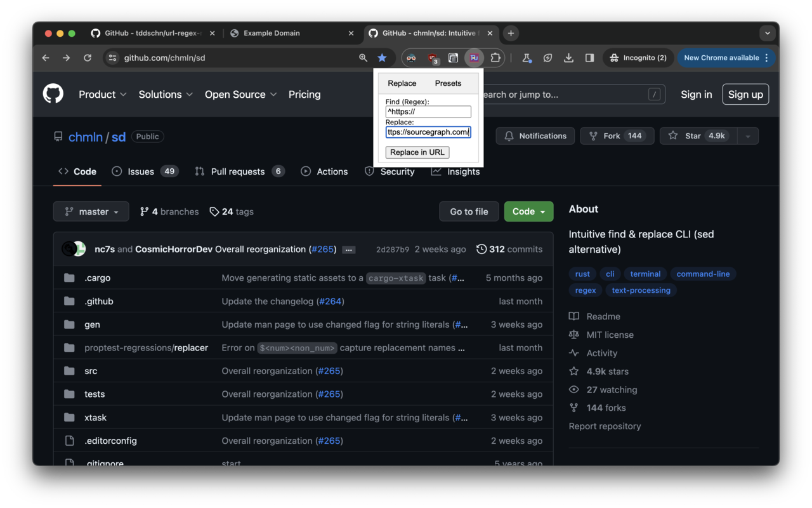Select the Presets tab in extension popup
Viewport: 812px width, 508px height.
coord(448,83)
